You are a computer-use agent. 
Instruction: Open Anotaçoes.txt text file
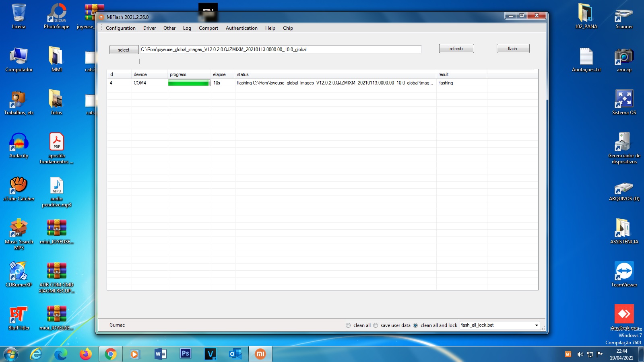click(586, 60)
